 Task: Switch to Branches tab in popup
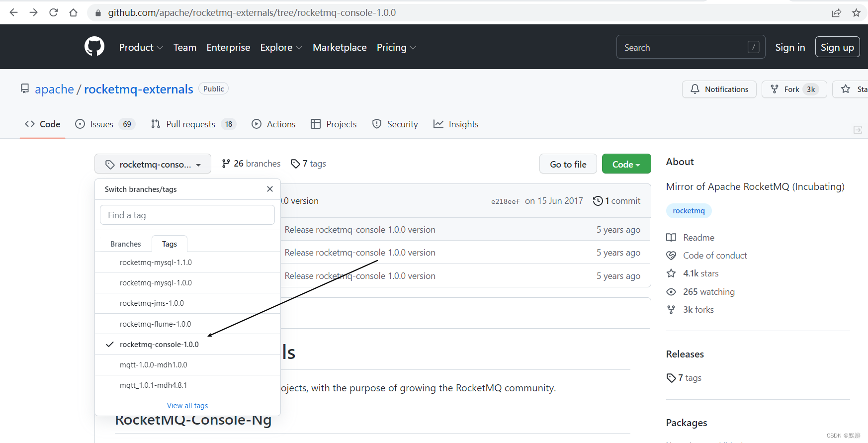point(125,244)
